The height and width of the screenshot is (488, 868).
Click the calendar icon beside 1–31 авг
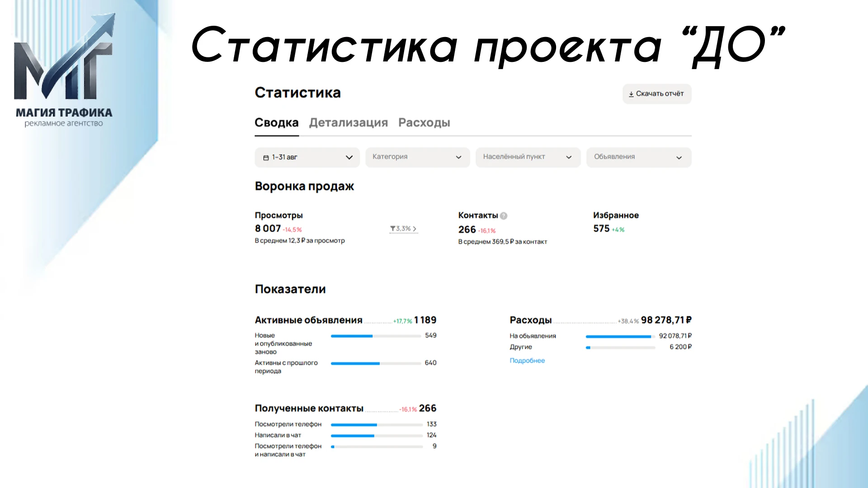pos(266,158)
